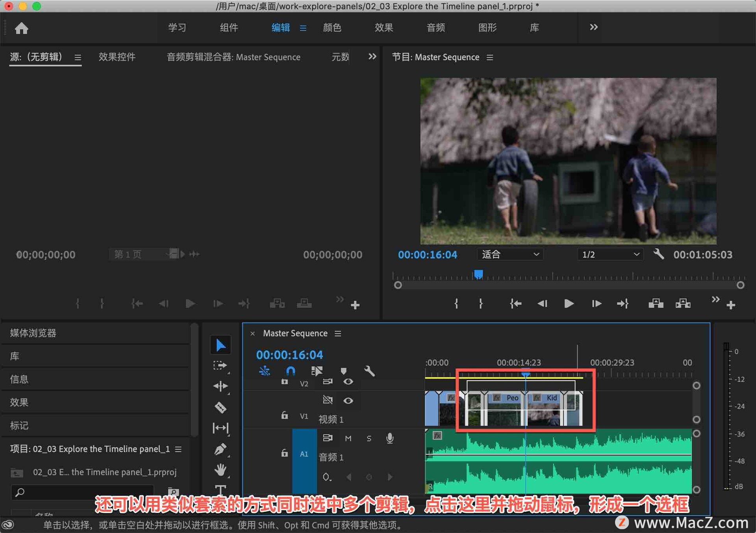This screenshot has width=756, height=533.
Task: Open 音频剪辑混合器 panel tab
Action: [x=233, y=57]
